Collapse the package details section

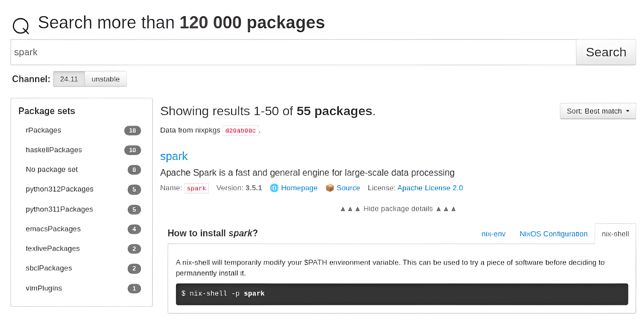coord(398,208)
